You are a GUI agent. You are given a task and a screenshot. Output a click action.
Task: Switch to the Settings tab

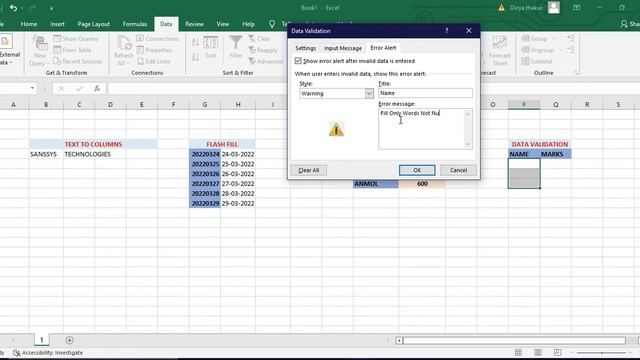[x=305, y=48]
